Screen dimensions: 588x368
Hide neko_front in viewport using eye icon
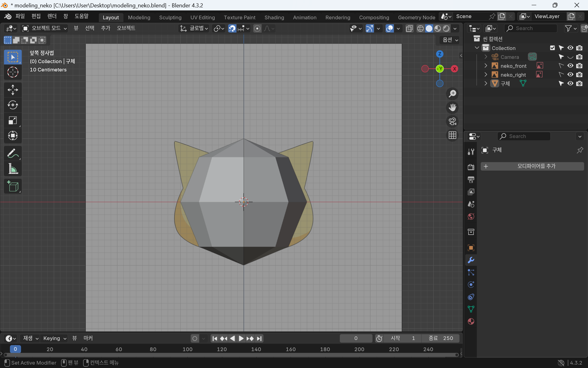570,66
